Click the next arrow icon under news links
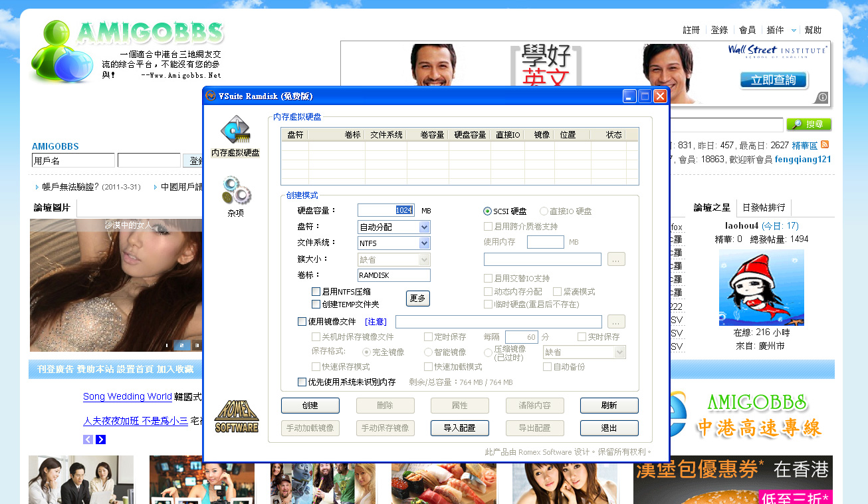 (x=100, y=440)
